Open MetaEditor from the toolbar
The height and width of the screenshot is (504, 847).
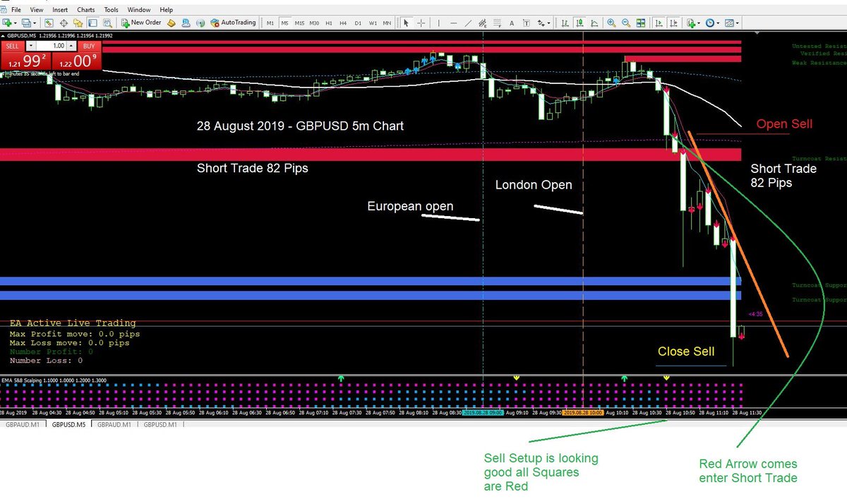(x=172, y=23)
